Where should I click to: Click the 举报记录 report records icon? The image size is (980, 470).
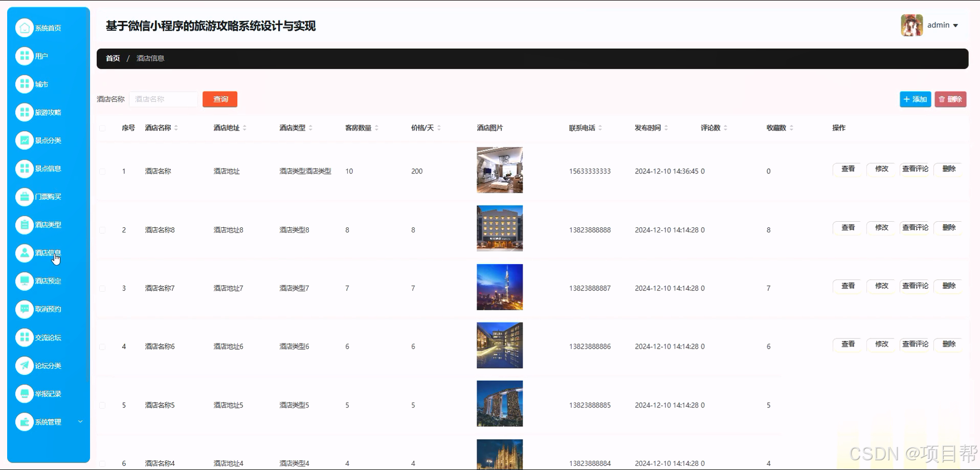coord(25,394)
